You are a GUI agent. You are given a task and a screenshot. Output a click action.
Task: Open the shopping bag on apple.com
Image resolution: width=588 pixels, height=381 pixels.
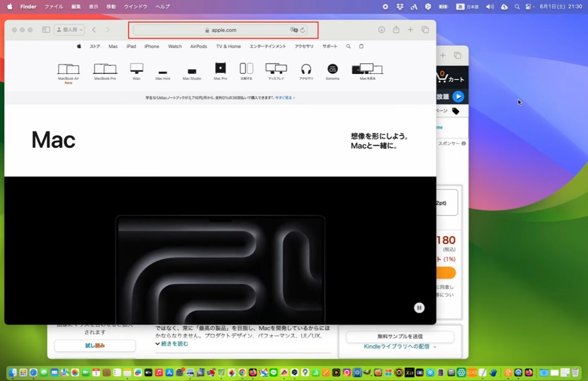point(361,46)
